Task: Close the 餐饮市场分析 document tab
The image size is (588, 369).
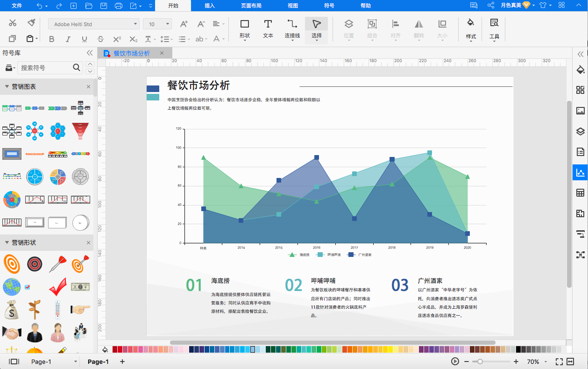Action: (x=162, y=53)
